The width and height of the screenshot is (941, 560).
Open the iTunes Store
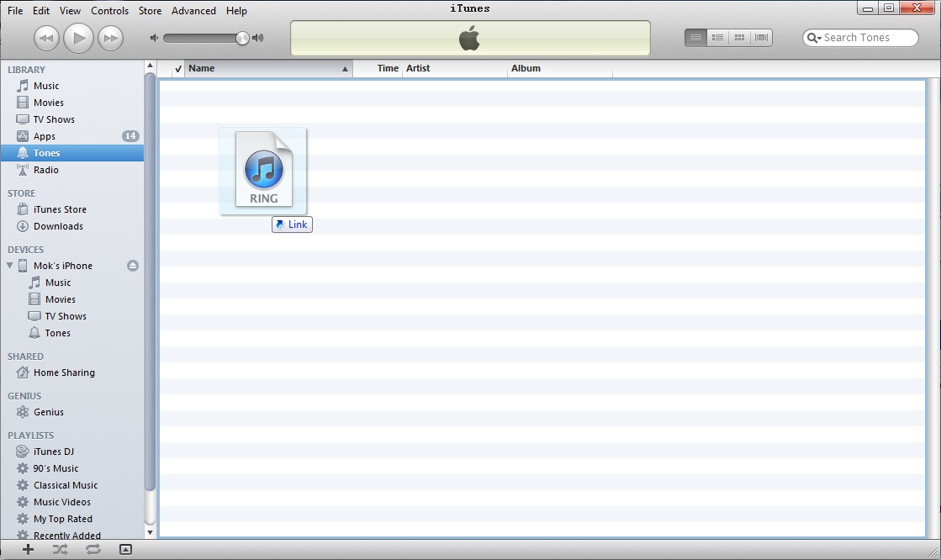(x=72, y=209)
